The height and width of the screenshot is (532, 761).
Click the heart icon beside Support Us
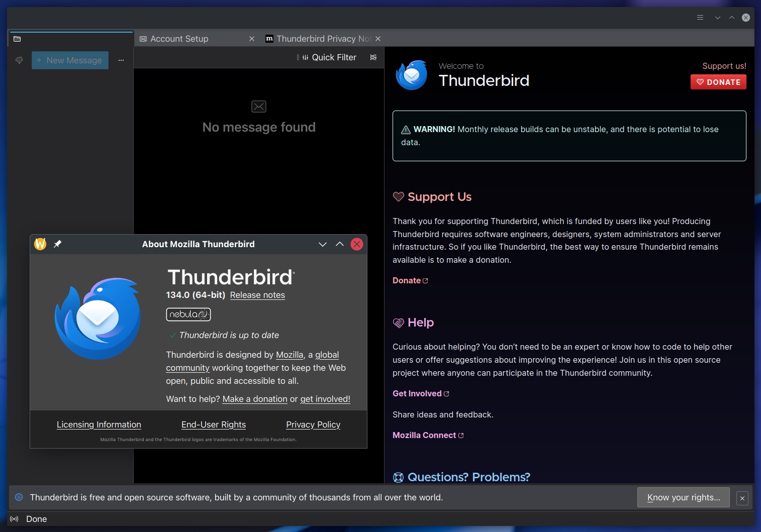pos(399,197)
